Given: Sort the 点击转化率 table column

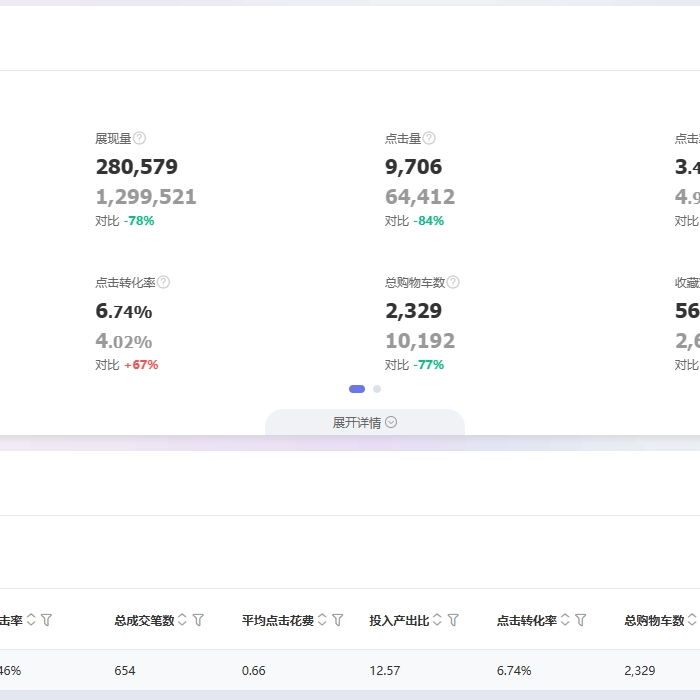Looking at the screenshot, I should pos(565,620).
